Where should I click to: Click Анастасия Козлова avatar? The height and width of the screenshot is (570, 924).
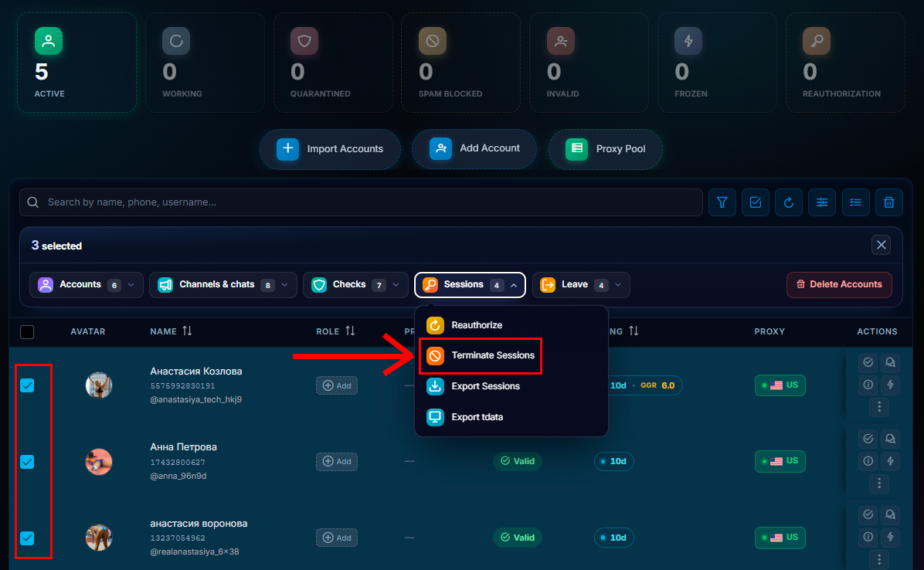pyautogui.click(x=99, y=385)
